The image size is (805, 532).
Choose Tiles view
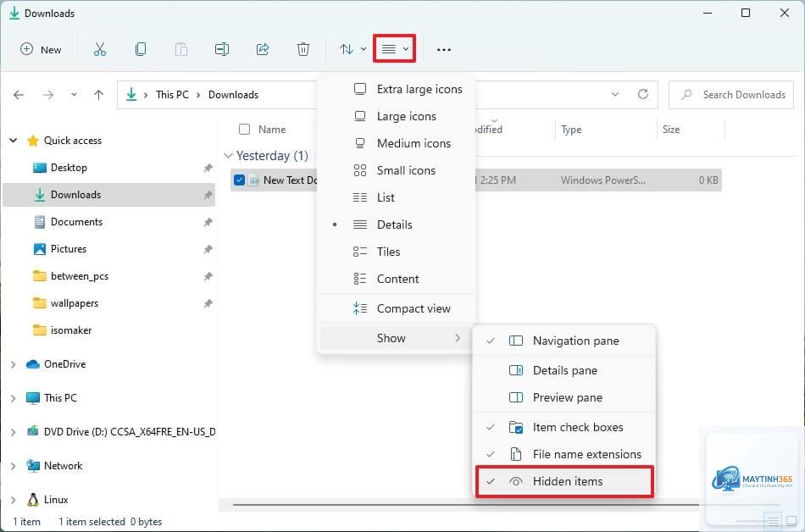397,252
